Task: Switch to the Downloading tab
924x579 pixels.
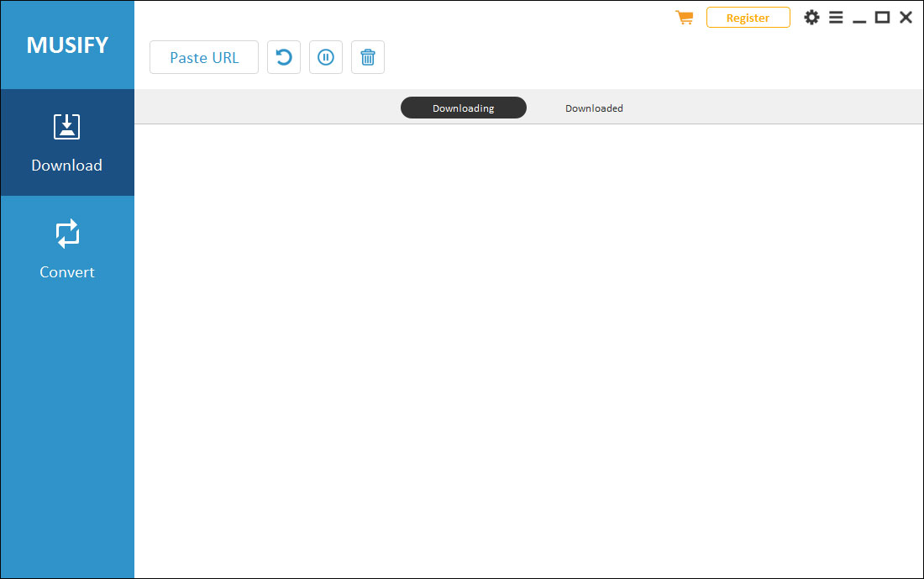Action: tap(463, 108)
